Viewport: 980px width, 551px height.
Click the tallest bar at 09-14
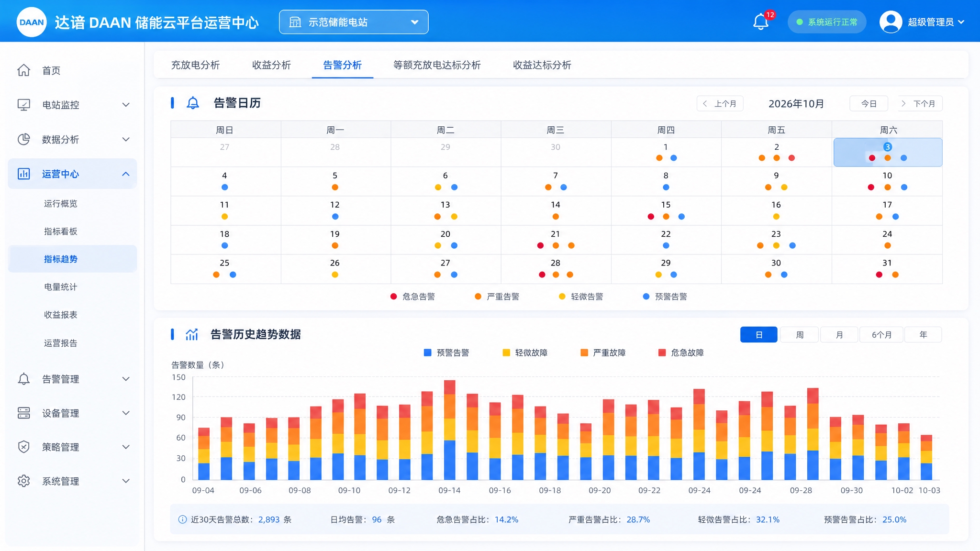pos(450,430)
